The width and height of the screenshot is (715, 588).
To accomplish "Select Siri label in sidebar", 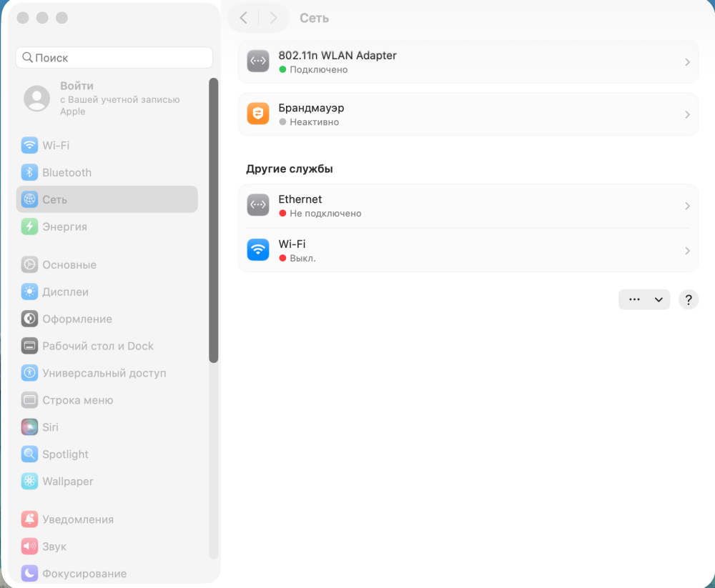I will click(50, 427).
